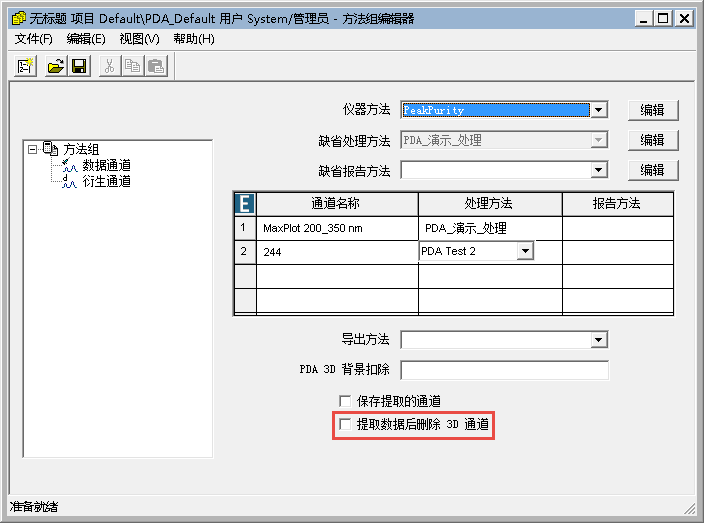This screenshot has height=523, width=704.
Task: Open the 文件(F) menu
Action: [x=34, y=39]
